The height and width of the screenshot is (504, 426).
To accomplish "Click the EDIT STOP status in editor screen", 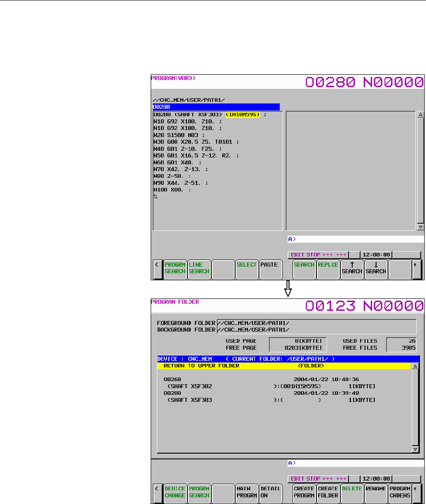I will tap(318, 255).
